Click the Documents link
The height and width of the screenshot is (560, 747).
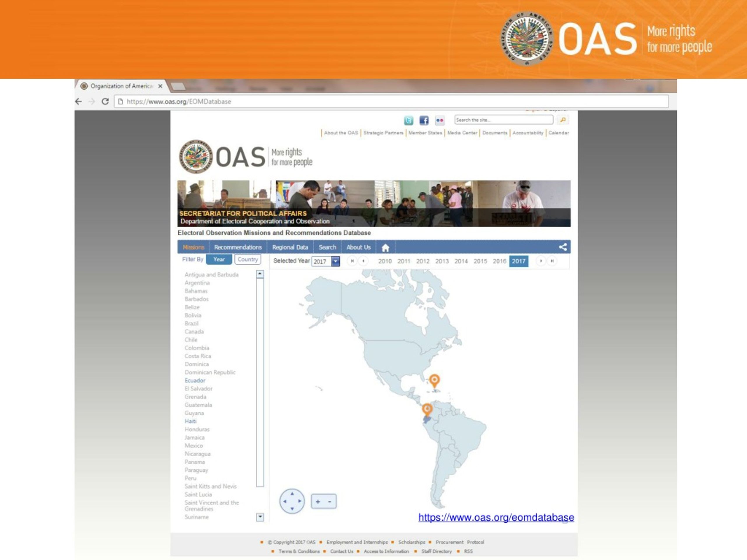pyautogui.click(x=495, y=133)
